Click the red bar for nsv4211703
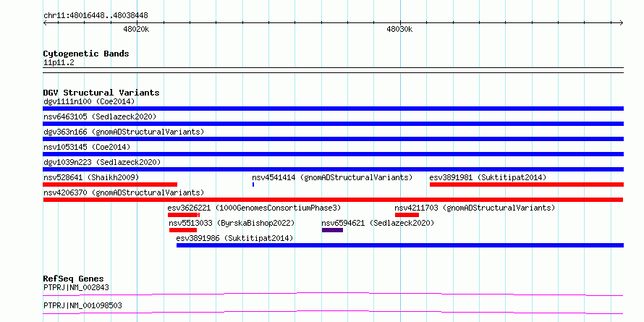Screen dimensions: 644x322 (407, 215)
